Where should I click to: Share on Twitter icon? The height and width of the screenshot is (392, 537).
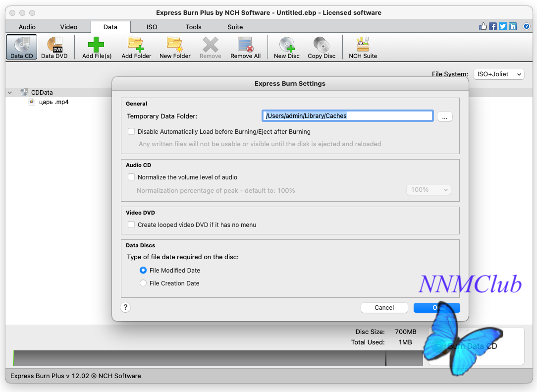[503, 26]
